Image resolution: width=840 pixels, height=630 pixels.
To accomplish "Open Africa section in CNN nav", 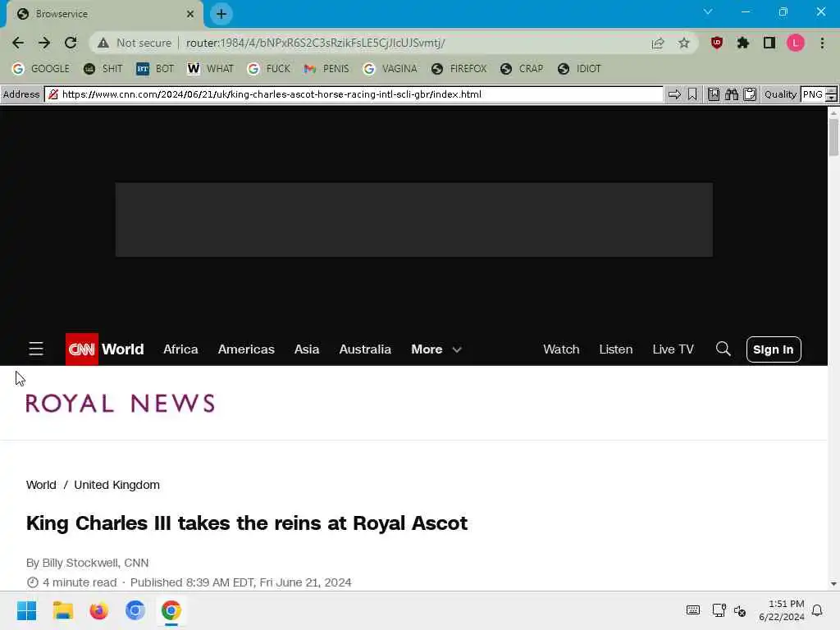I will click(x=180, y=349).
